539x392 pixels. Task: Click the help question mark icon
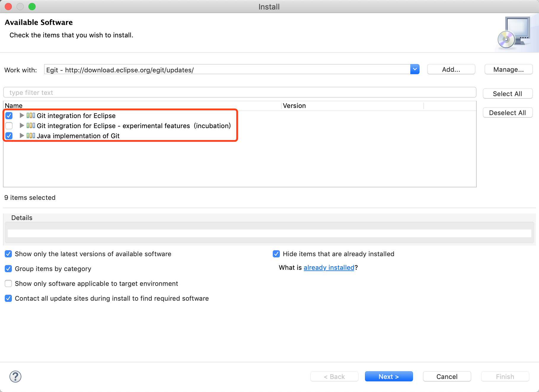click(x=15, y=377)
